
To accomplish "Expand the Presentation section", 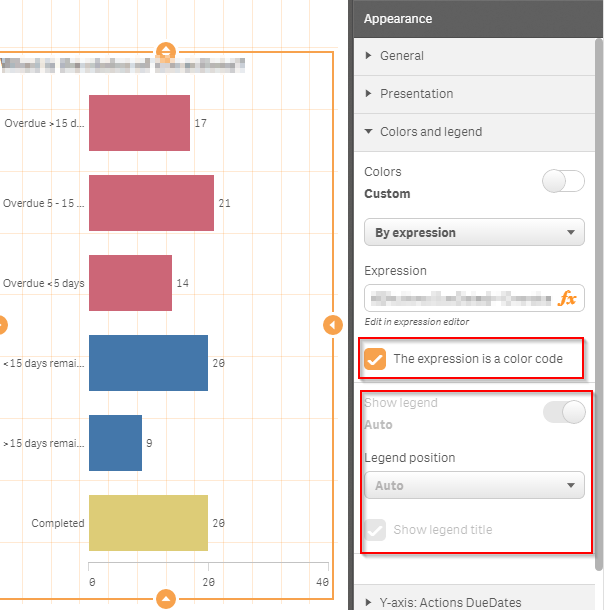I will pos(416,94).
